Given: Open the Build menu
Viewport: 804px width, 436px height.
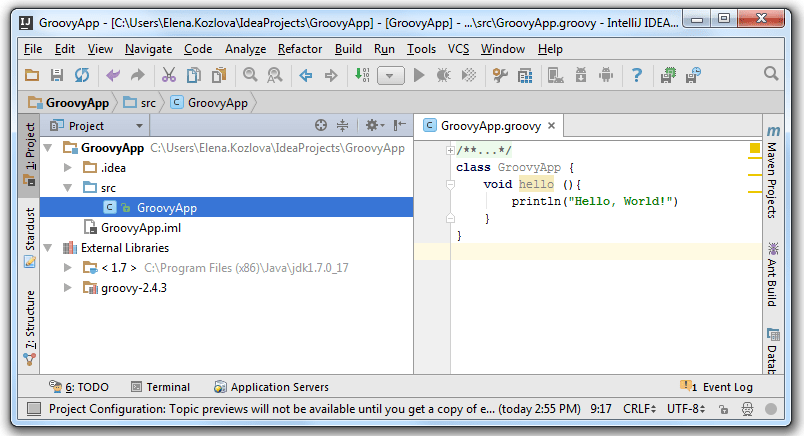Looking at the screenshot, I should 348,49.
